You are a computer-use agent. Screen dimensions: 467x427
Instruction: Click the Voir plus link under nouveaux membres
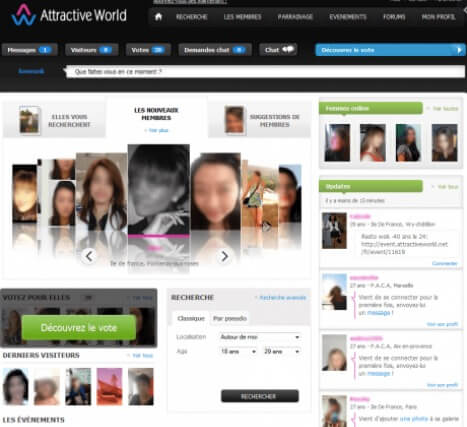156,130
